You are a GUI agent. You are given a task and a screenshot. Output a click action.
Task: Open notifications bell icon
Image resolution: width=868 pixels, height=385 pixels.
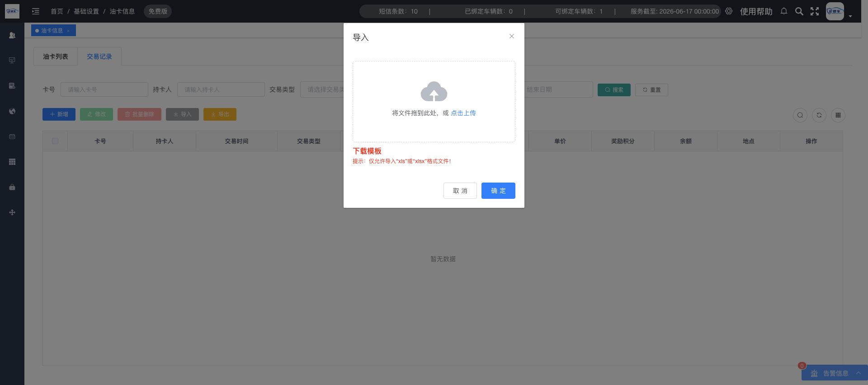[x=784, y=11]
